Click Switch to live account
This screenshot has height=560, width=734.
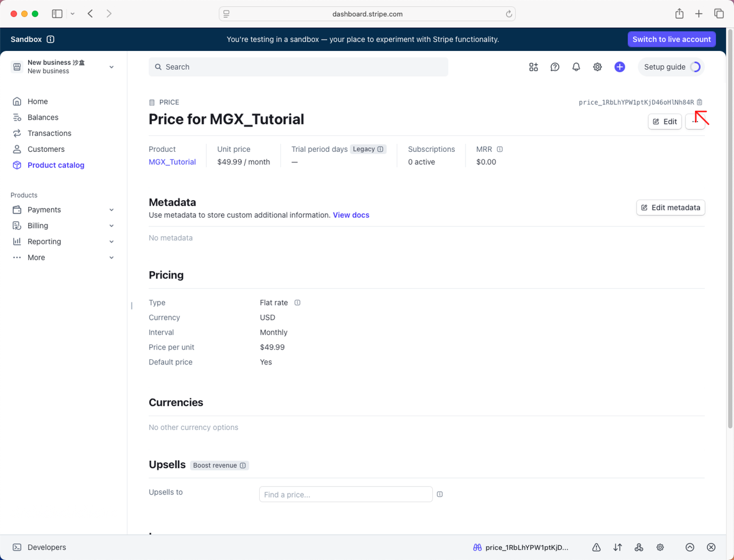(671, 40)
